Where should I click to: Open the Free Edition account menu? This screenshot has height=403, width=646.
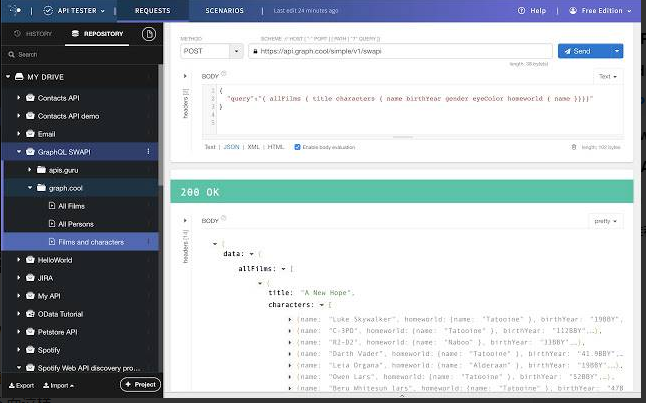tap(600, 11)
